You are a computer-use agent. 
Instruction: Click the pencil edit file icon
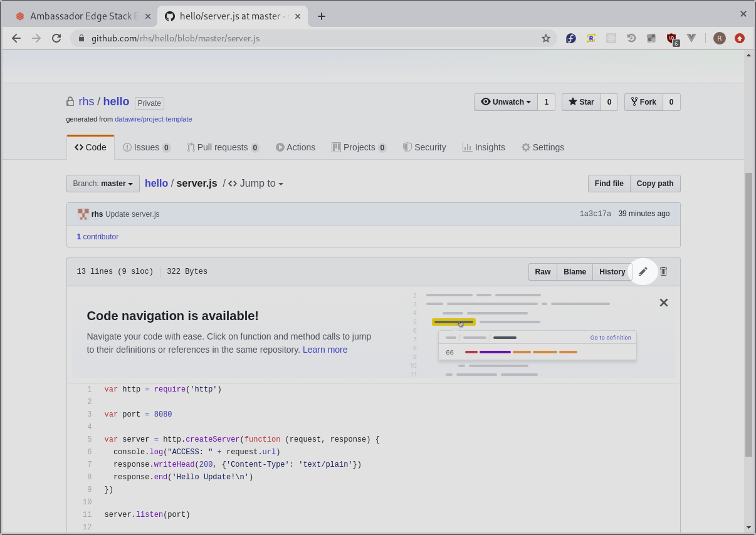coord(643,271)
